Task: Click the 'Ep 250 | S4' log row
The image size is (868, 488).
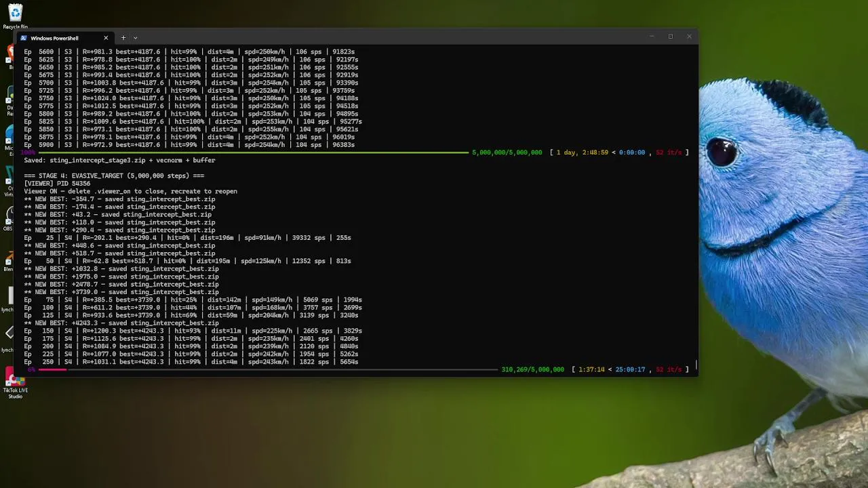Action: coord(191,362)
